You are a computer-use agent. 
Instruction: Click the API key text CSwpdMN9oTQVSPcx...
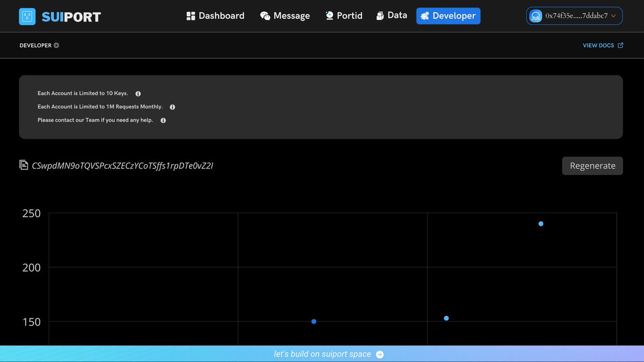(x=122, y=166)
